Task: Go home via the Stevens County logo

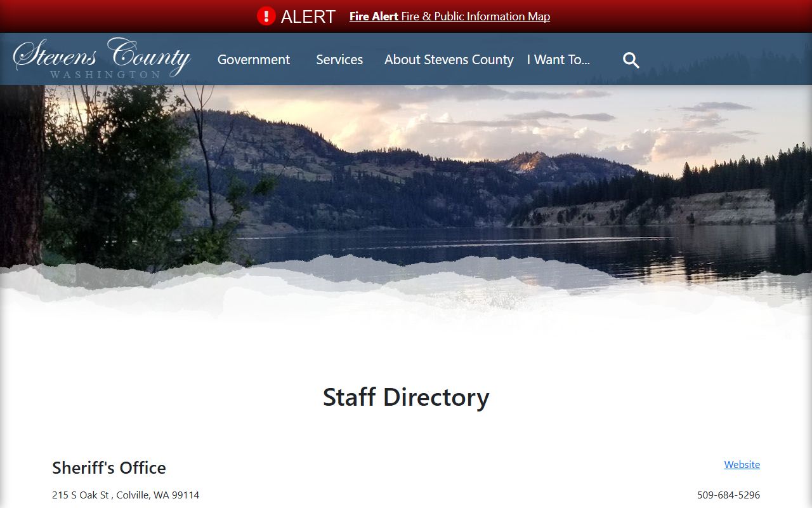Action: pos(102,58)
